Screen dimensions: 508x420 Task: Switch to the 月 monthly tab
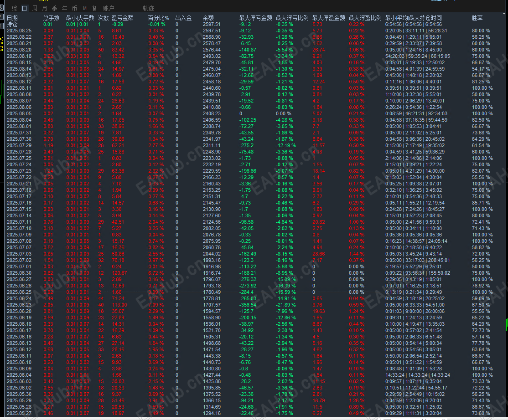coord(44,8)
